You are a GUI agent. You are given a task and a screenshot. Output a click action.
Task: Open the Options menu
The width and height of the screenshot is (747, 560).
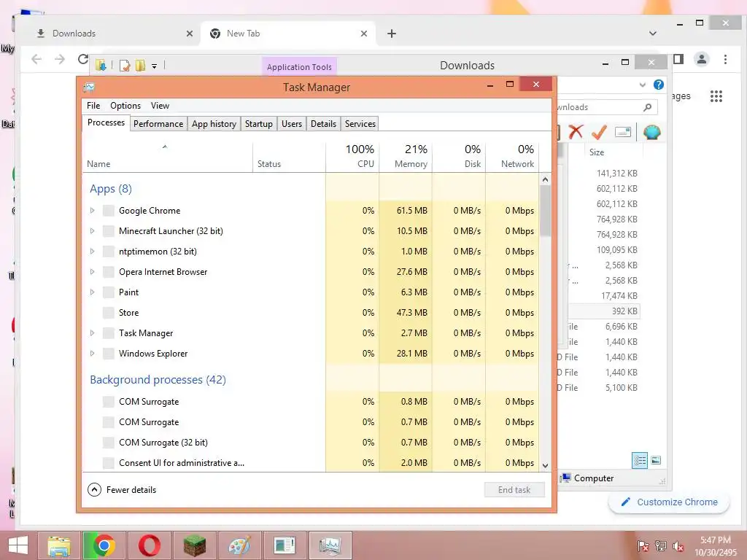coord(125,106)
